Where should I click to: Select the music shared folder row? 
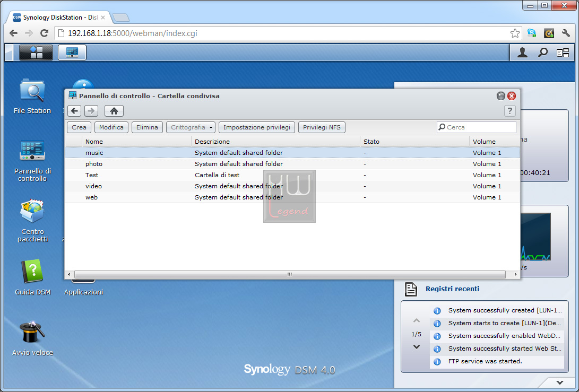click(x=292, y=153)
